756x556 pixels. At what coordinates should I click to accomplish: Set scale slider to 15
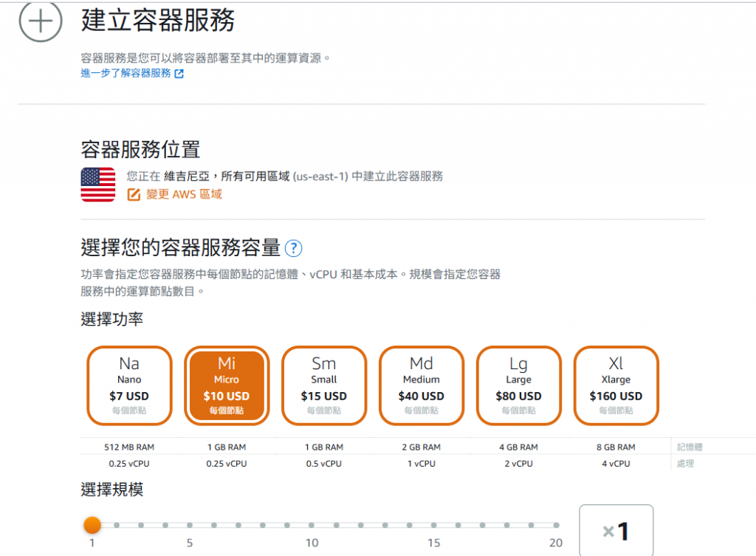[434, 525]
